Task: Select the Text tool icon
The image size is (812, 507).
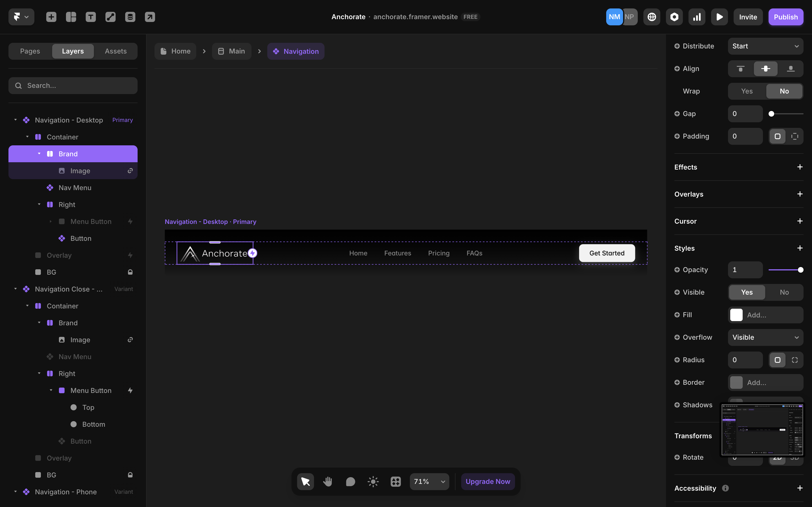Action: tap(91, 17)
